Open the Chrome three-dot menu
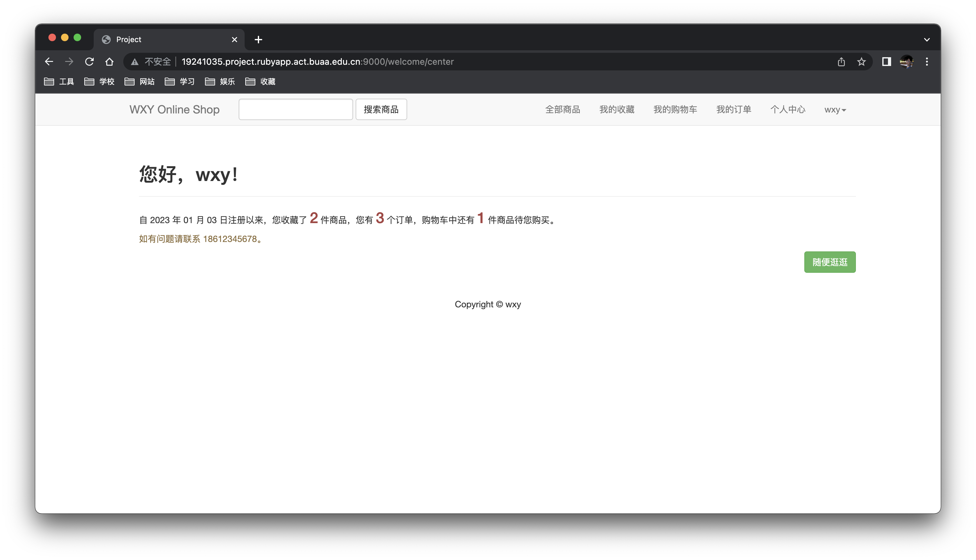The height and width of the screenshot is (560, 976). (927, 62)
